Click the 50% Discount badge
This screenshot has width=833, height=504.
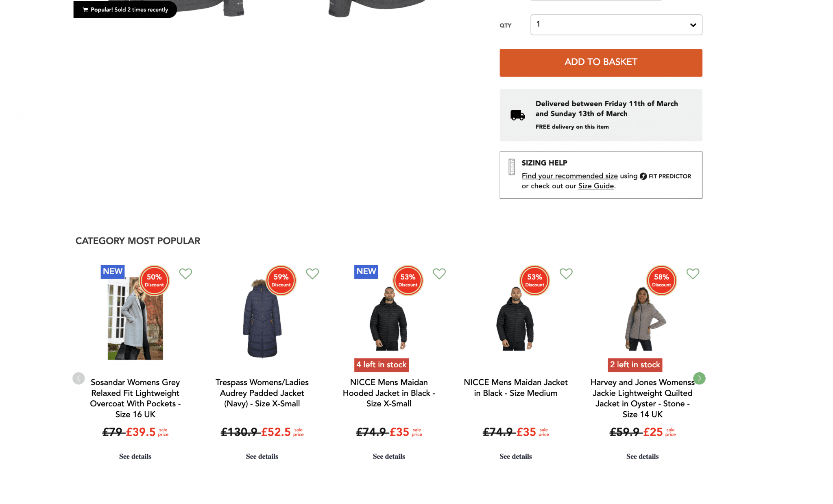[x=154, y=280]
